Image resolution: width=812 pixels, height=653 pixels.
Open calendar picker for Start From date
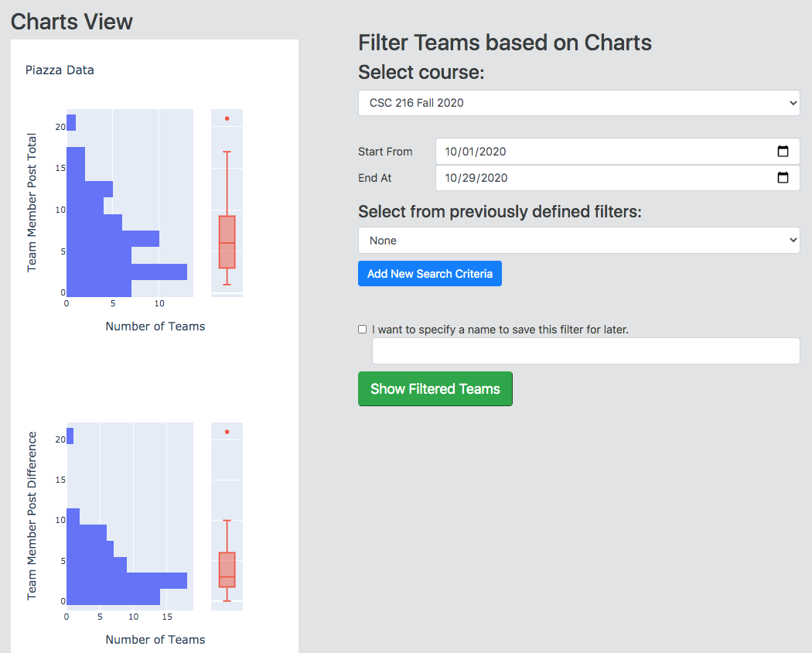(783, 152)
